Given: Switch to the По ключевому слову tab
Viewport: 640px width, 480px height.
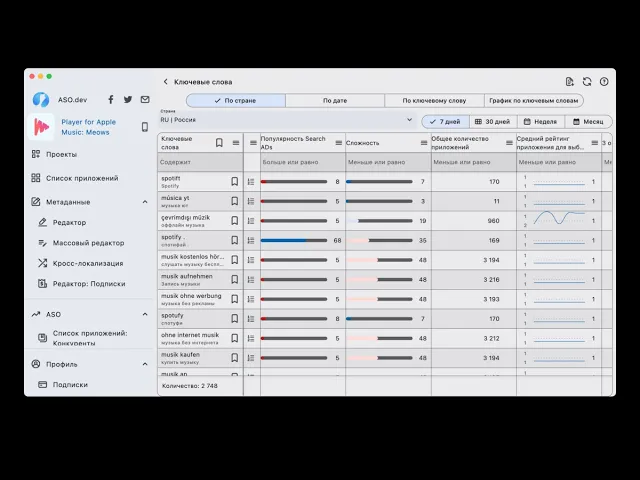Looking at the screenshot, I should (x=434, y=100).
